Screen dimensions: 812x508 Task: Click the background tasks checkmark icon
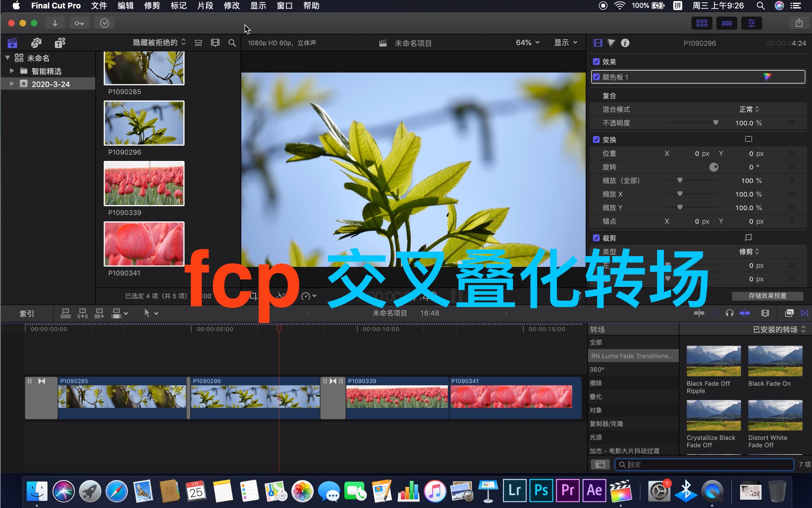pyautogui.click(x=104, y=23)
